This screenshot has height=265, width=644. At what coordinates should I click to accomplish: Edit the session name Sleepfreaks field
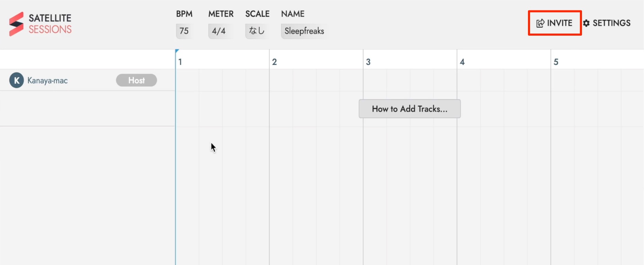pyautogui.click(x=304, y=31)
